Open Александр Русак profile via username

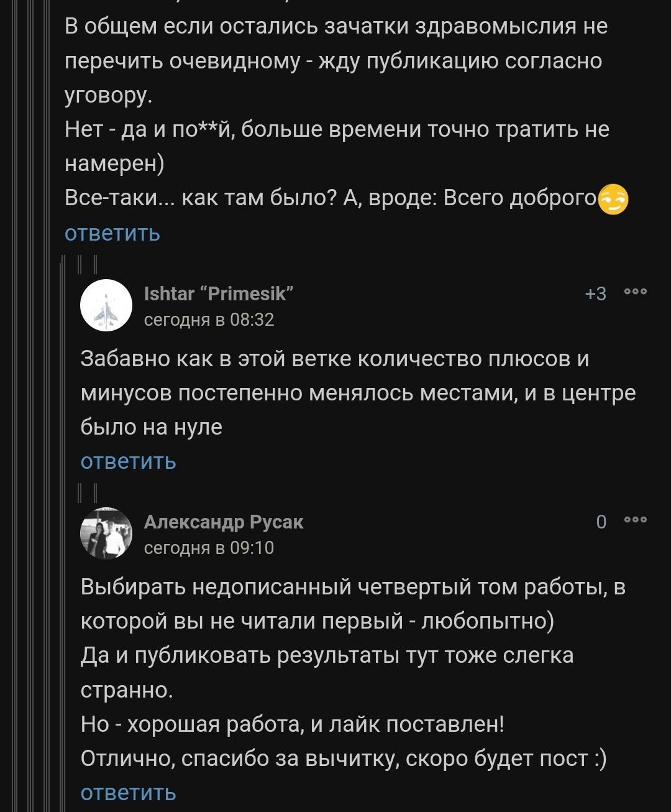[x=224, y=522]
